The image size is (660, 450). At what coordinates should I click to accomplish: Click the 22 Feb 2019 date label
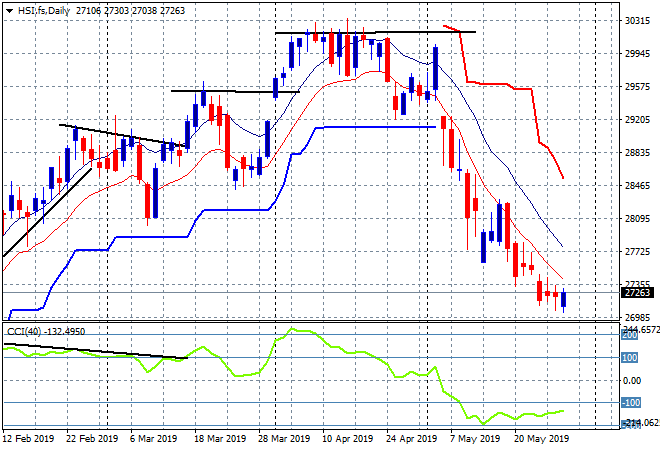[x=92, y=439]
